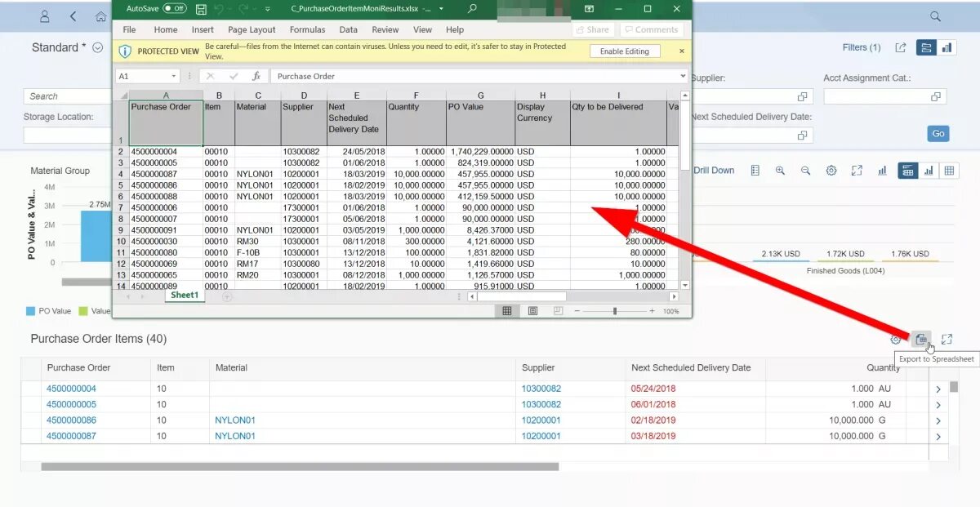Zoom out on the chart with the magnifier icon
This screenshot has height=507, width=980.
click(805, 170)
